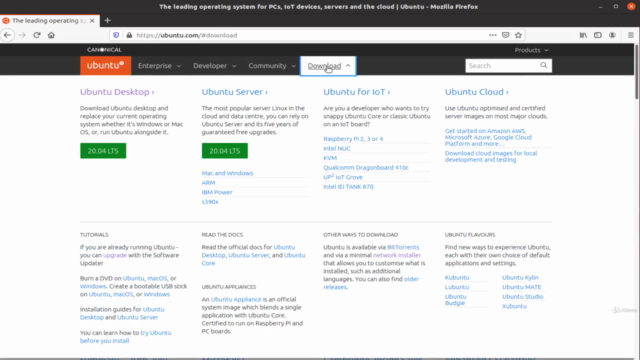Open the older releases link
This screenshot has height=360, width=640.
coord(411,279)
